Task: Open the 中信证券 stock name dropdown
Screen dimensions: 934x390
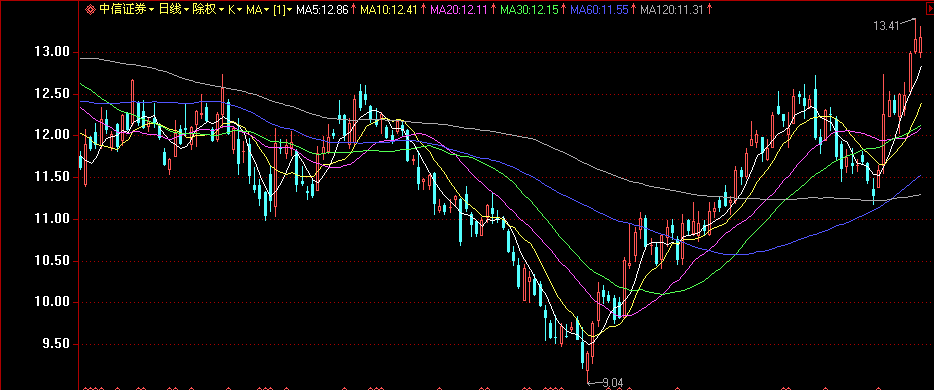Action: point(126,10)
